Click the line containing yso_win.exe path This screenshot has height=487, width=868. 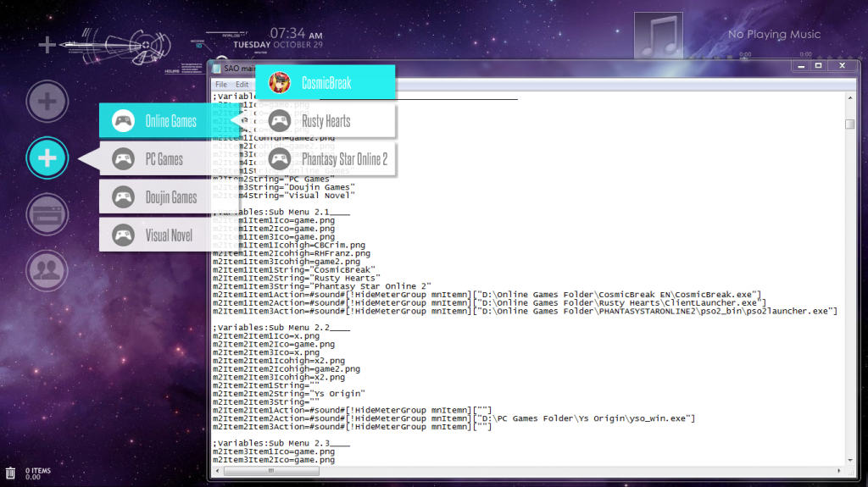[x=454, y=418]
